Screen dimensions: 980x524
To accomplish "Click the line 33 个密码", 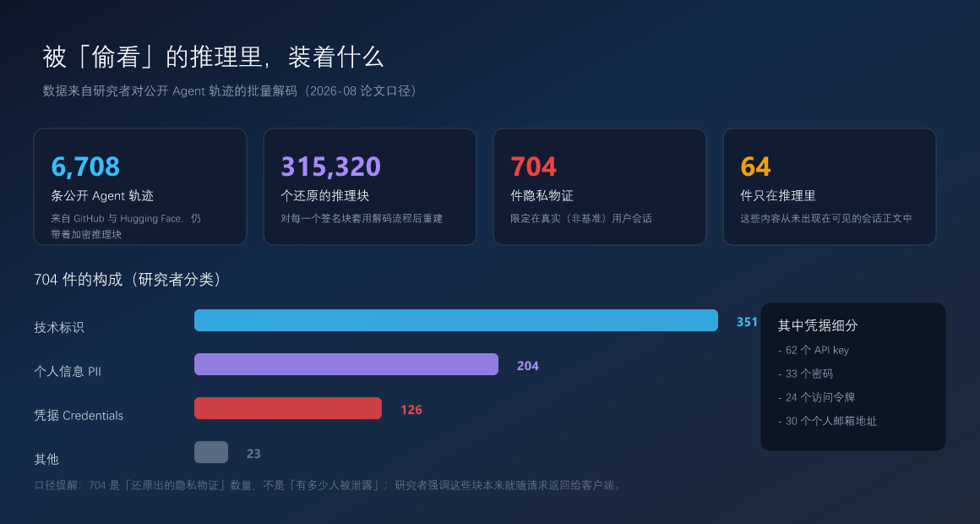I will (805, 374).
